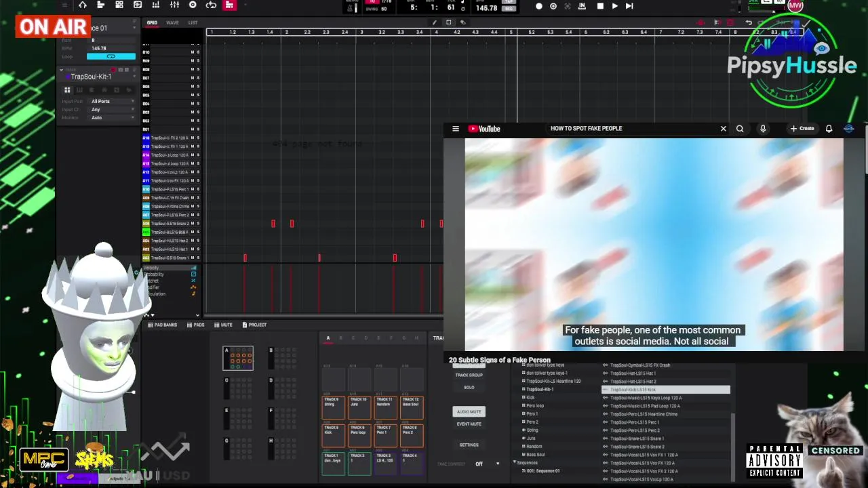Clear the YouTube search box with X
Image resolution: width=868 pixels, height=488 pixels.
click(723, 129)
